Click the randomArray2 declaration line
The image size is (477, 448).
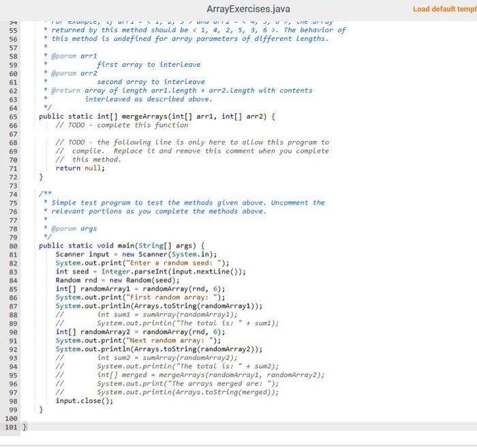(x=140, y=332)
